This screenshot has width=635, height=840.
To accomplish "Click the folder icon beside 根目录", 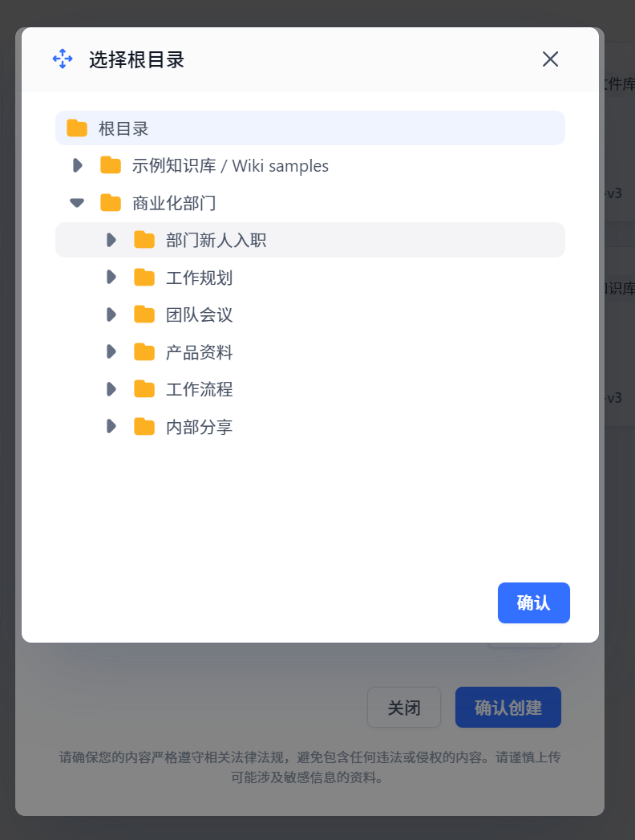I will tap(77, 128).
